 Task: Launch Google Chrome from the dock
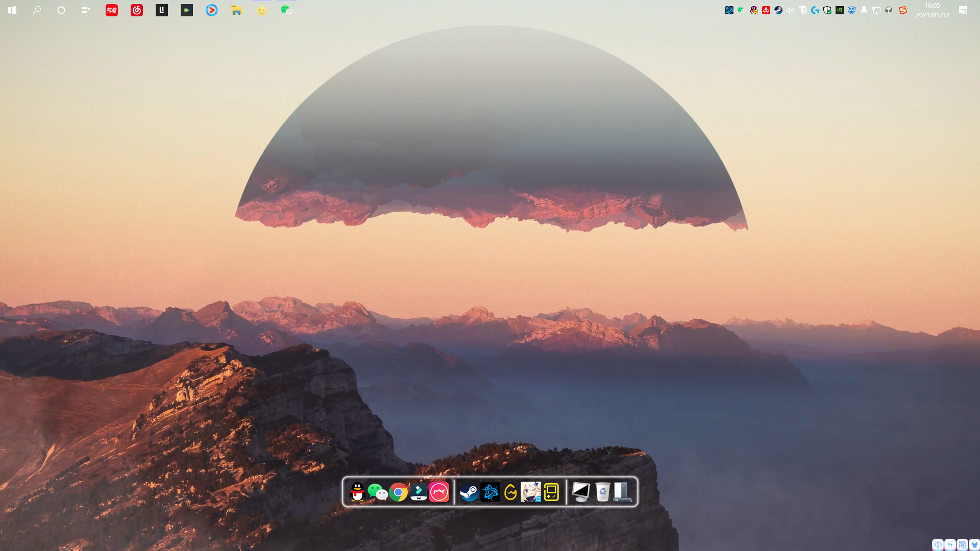[x=398, y=492]
